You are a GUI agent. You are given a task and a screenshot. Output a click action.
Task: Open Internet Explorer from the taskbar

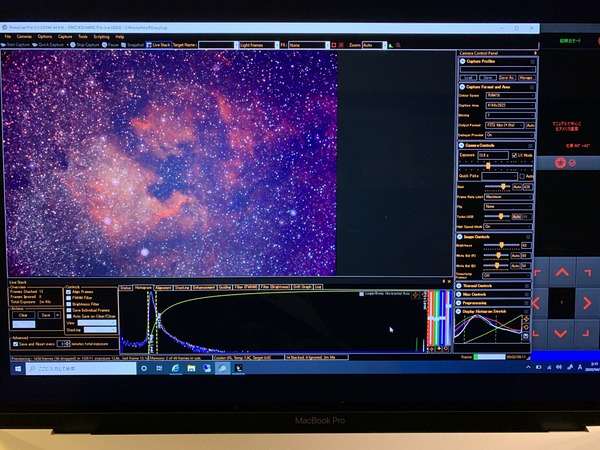click(175, 368)
